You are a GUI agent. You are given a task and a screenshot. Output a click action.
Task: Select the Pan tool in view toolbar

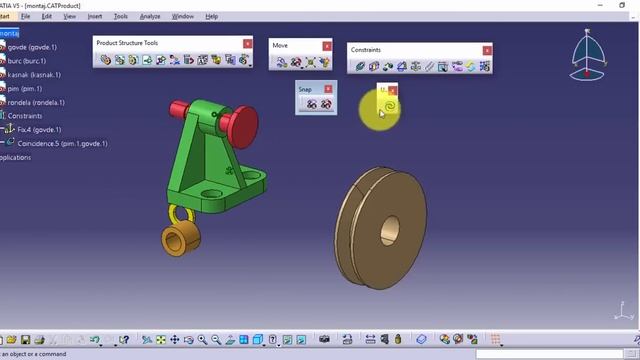[175, 340]
